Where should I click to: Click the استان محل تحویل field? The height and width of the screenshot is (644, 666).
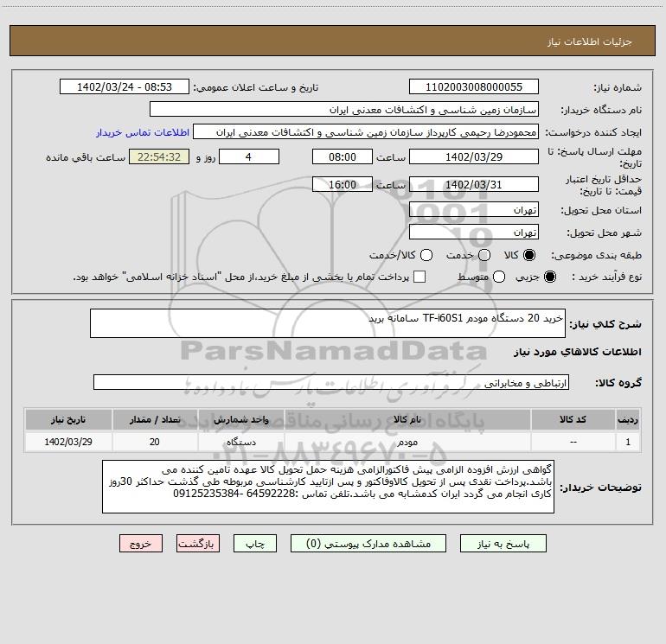(x=474, y=210)
